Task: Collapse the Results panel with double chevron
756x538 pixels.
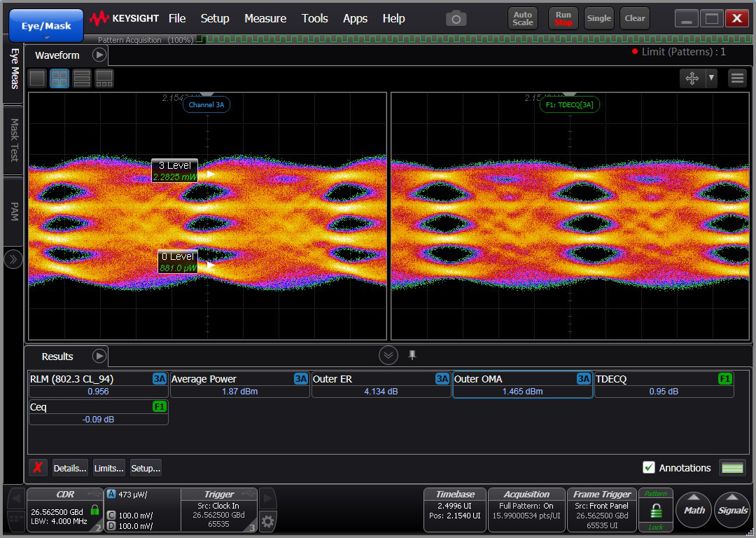Action: click(x=388, y=356)
